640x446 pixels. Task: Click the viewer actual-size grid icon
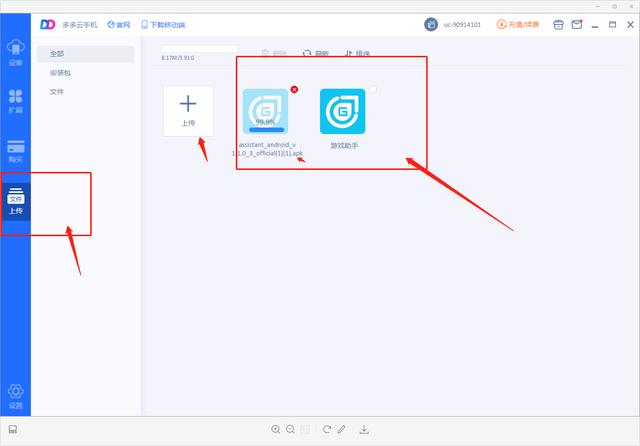(305, 429)
